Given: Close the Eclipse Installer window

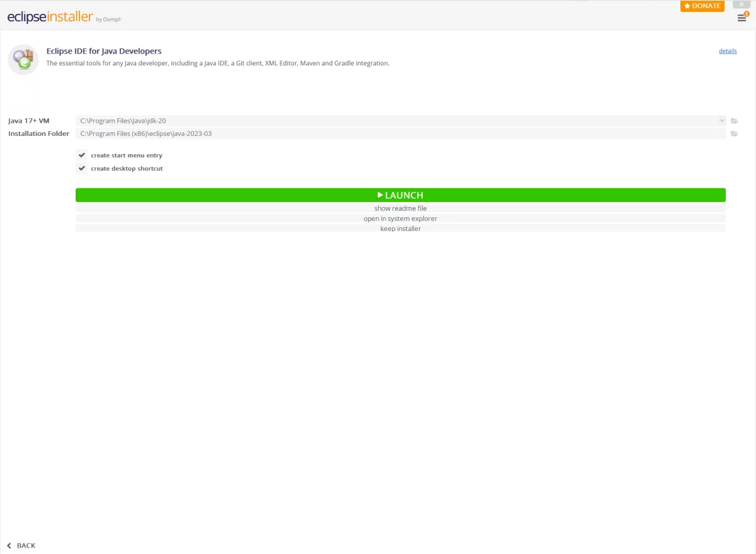Looking at the screenshot, I should coord(741,4).
